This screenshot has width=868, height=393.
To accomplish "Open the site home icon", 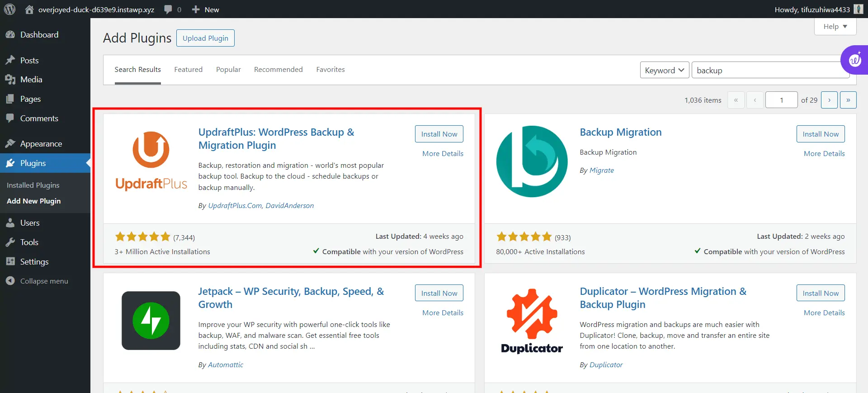I will [x=29, y=9].
